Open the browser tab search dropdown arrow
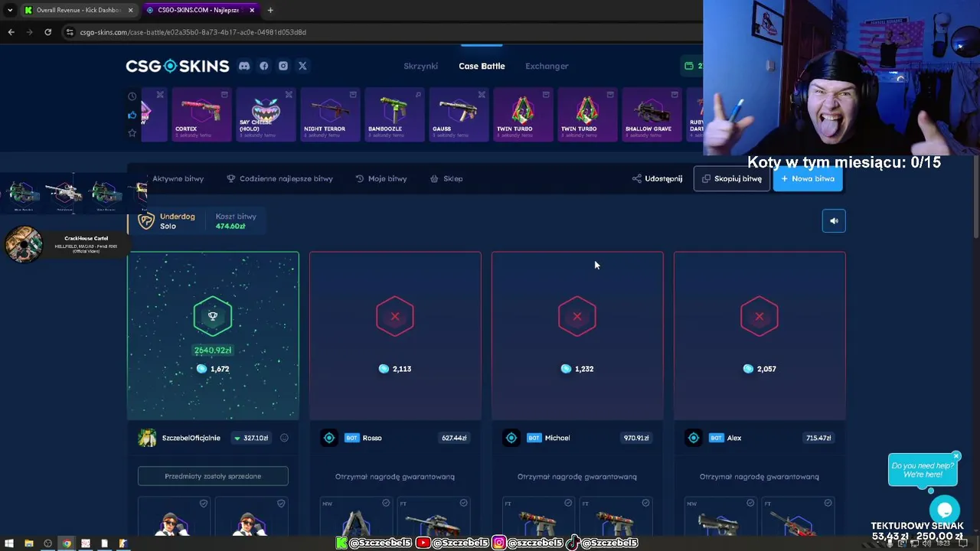 point(9,10)
